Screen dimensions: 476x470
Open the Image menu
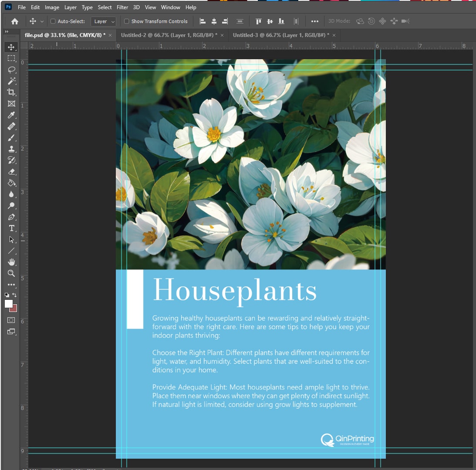(x=52, y=7)
